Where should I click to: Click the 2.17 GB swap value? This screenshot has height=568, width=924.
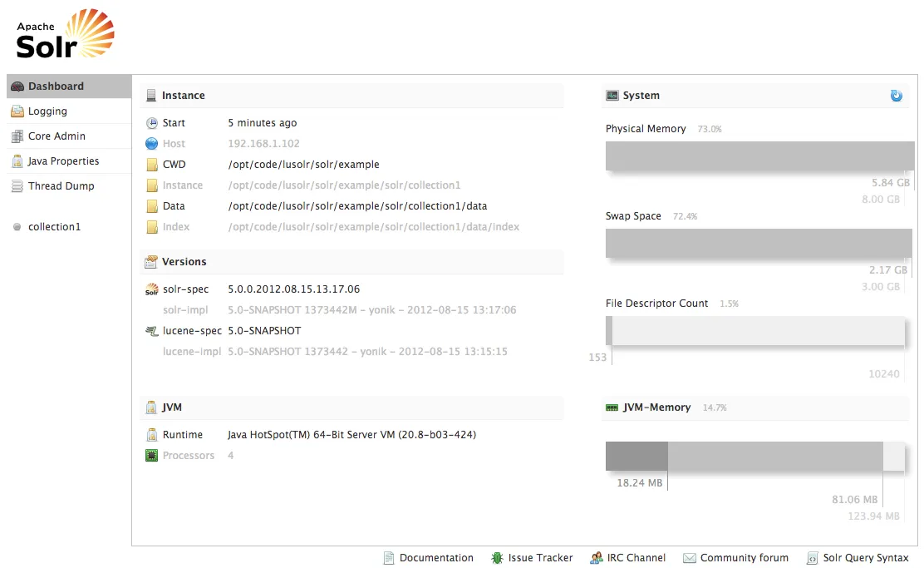pyautogui.click(x=888, y=270)
